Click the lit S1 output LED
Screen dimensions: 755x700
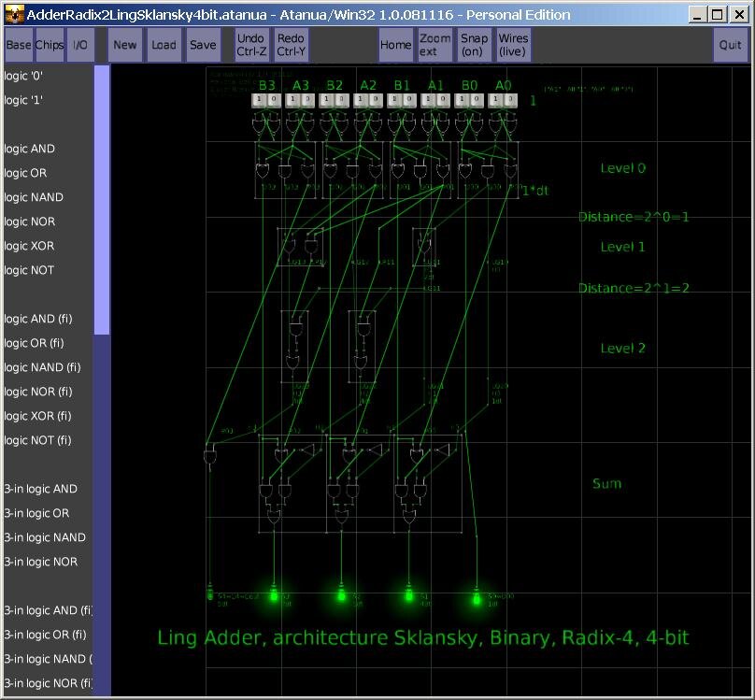tap(408, 595)
